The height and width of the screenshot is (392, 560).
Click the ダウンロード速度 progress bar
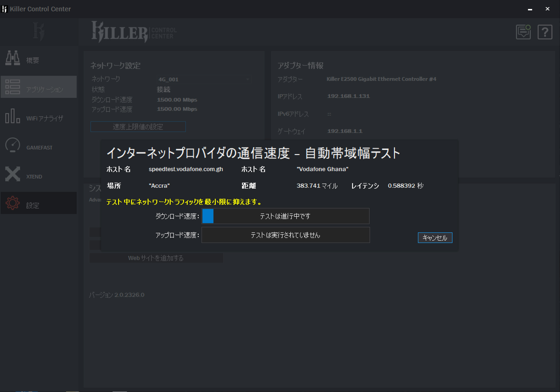[285, 216]
